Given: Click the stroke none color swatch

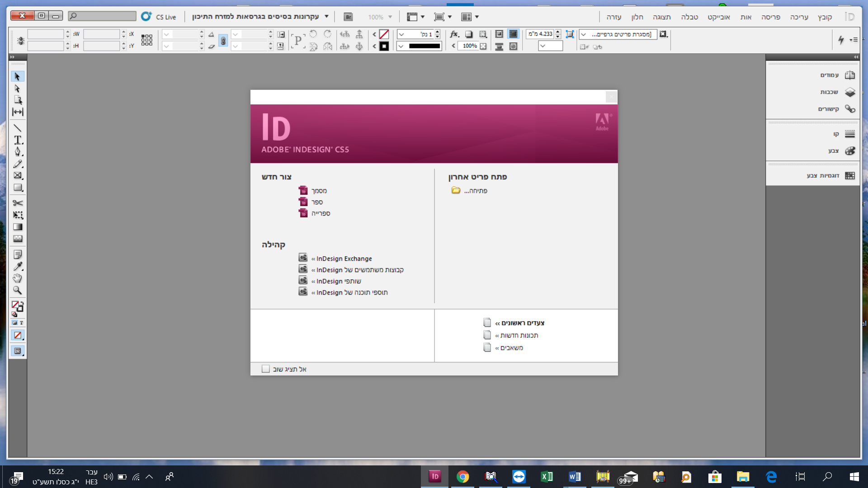Looking at the screenshot, I should pyautogui.click(x=384, y=34).
